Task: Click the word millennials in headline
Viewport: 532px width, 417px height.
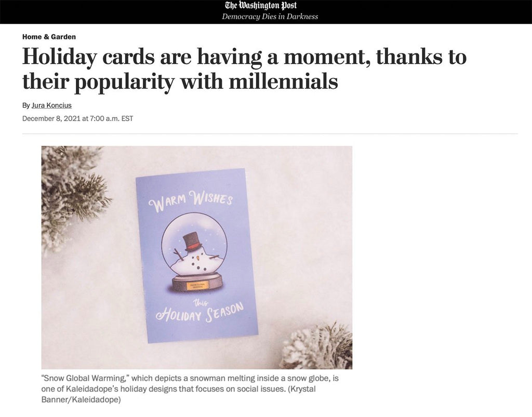Action: click(283, 82)
